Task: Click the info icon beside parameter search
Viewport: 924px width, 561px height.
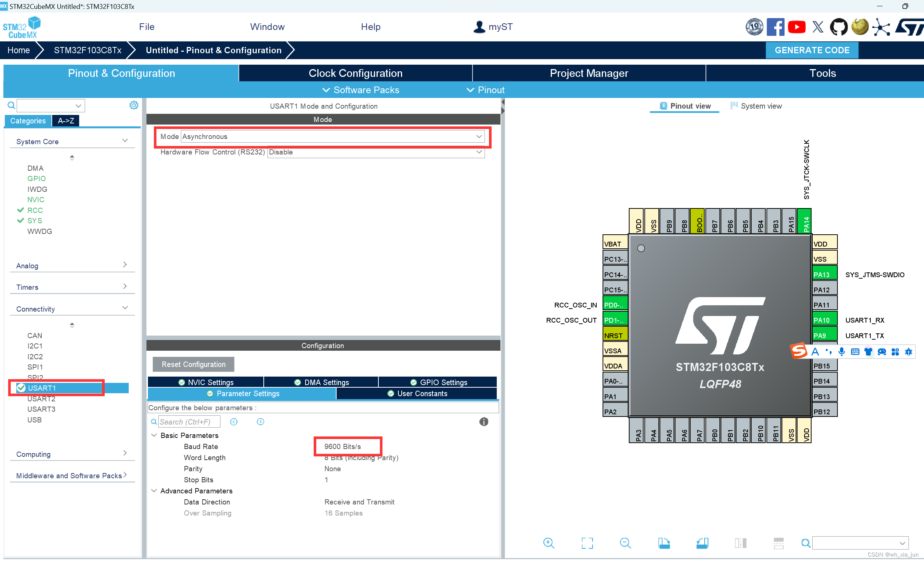Action: 483,422
